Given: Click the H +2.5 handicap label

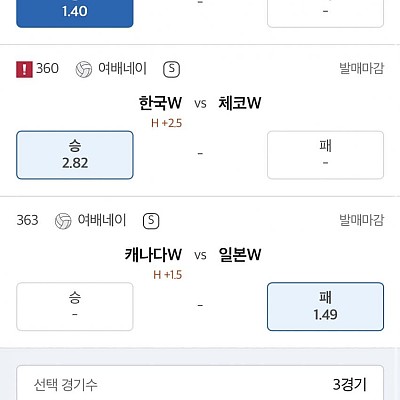Looking at the screenshot, I should [166, 123].
